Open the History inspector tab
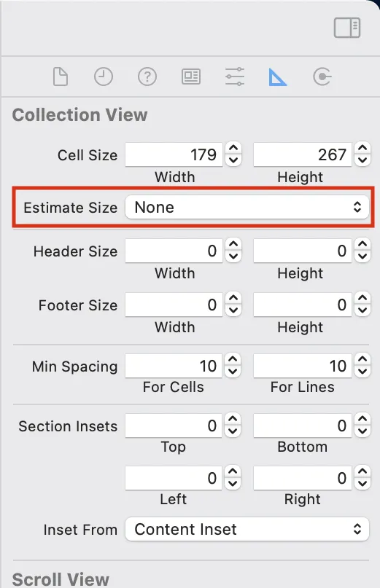 click(104, 77)
